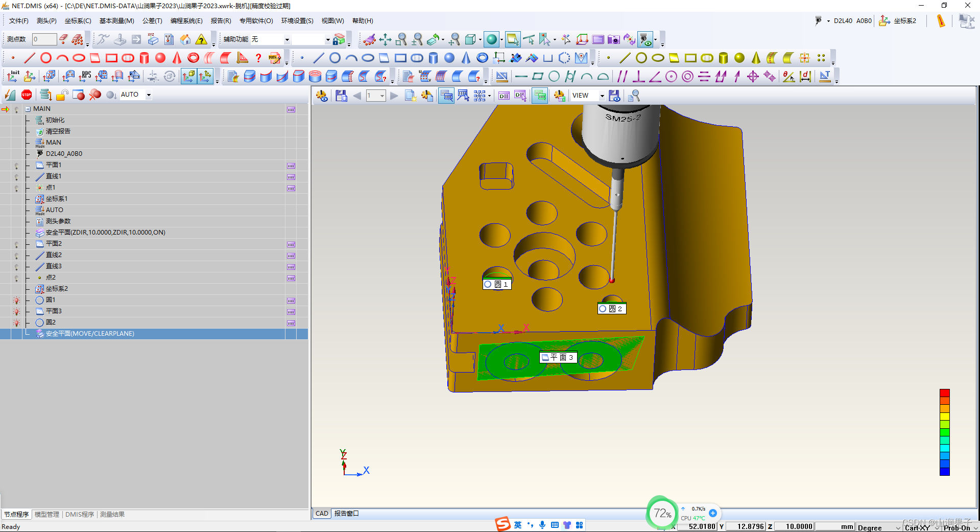Click the position tolerance crosshair icon
The height and width of the screenshot is (532, 980).
click(x=753, y=77)
